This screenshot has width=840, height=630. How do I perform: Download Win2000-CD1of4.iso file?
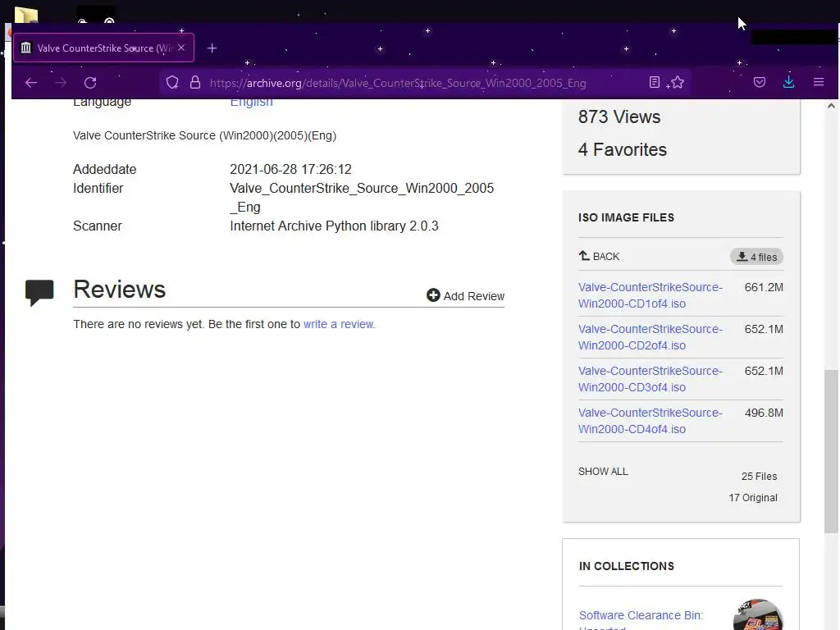pyautogui.click(x=651, y=295)
